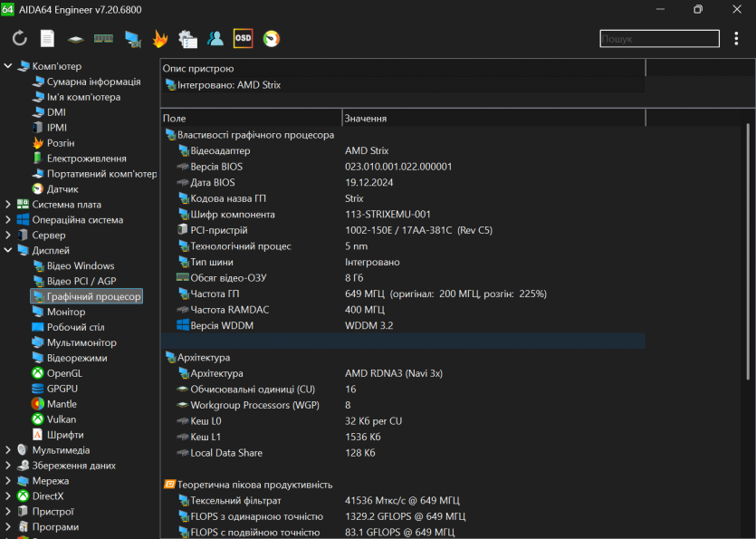This screenshot has width=756, height=539.
Task: Click the Refresh toolbar icon
Action: point(19,39)
